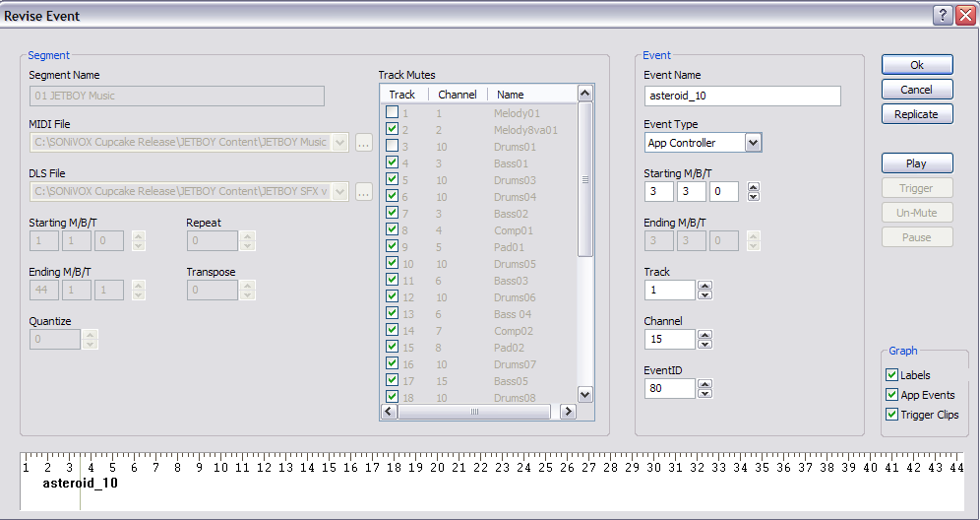Screen dimensions: 980x520
Task: Enable track 1 Melody01 checkbox
Action: click(392, 113)
